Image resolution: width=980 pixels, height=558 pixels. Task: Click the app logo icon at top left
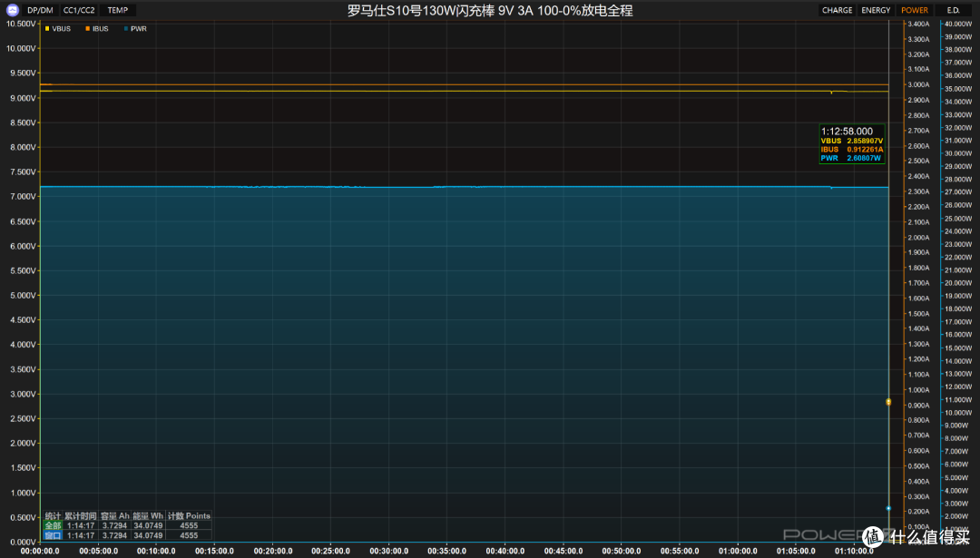(12, 10)
